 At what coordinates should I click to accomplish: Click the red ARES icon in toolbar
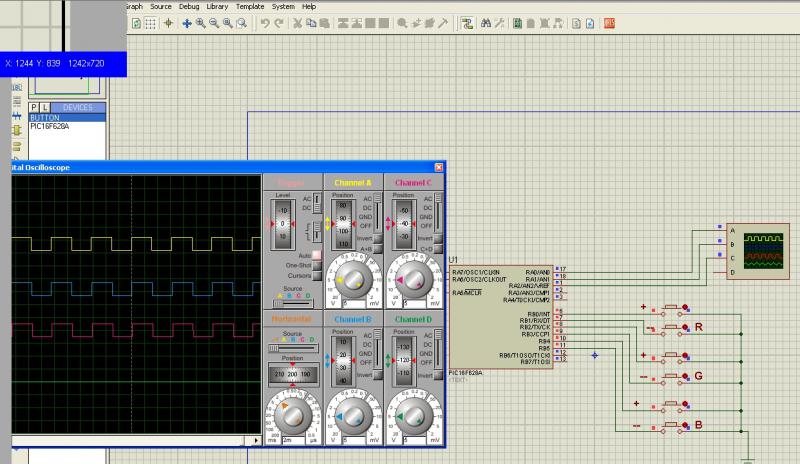coord(609,23)
